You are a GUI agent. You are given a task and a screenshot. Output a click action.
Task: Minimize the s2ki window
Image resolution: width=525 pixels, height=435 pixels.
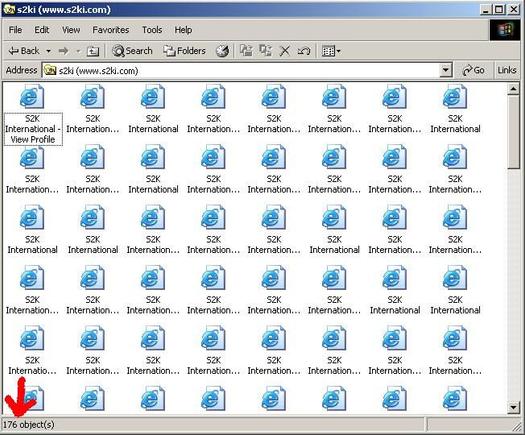tap(486, 10)
